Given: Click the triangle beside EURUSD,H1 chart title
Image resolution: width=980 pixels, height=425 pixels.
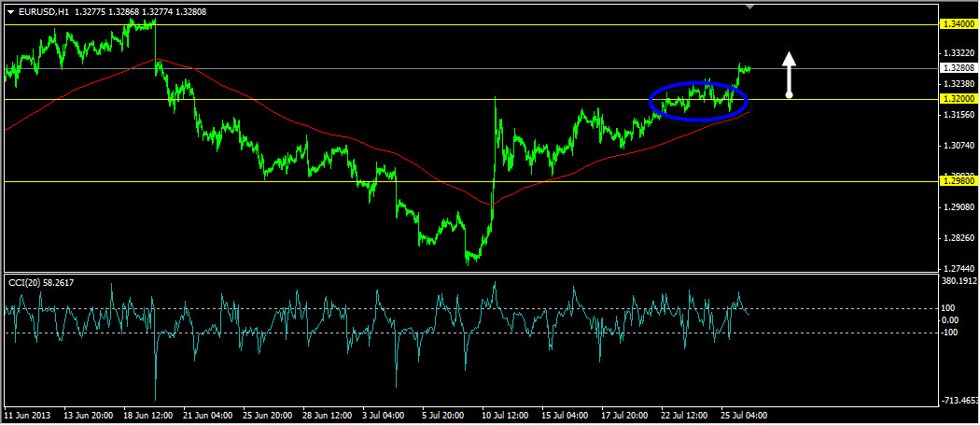Looking at the screenshot, I should [x=10, y=11].
